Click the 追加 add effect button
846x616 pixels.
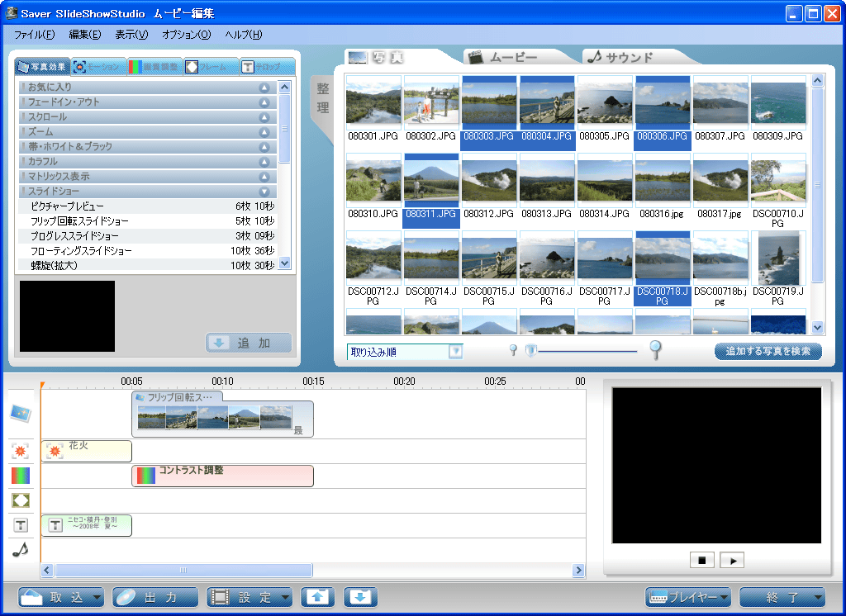[x=249, y=343]
